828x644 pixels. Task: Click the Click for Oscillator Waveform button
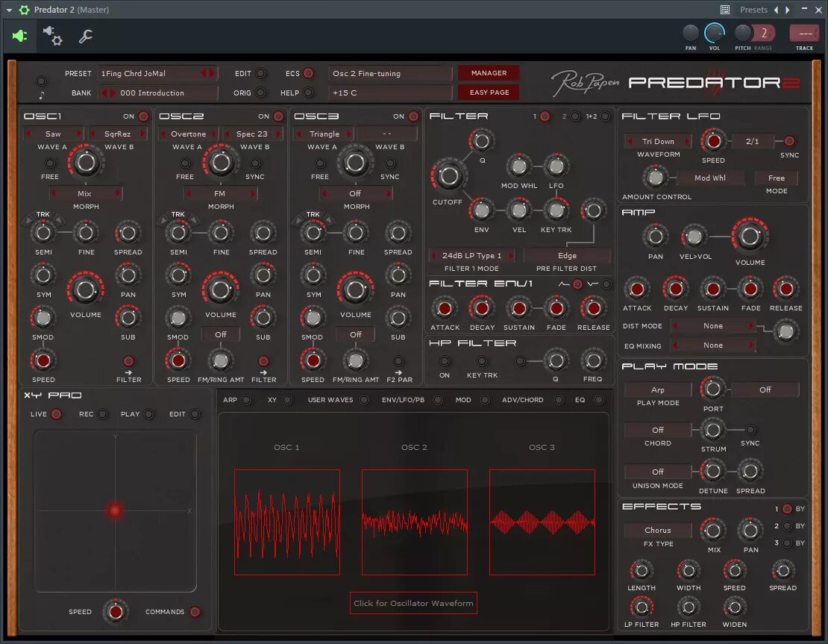pyautogui.click(x=413, y=603)
